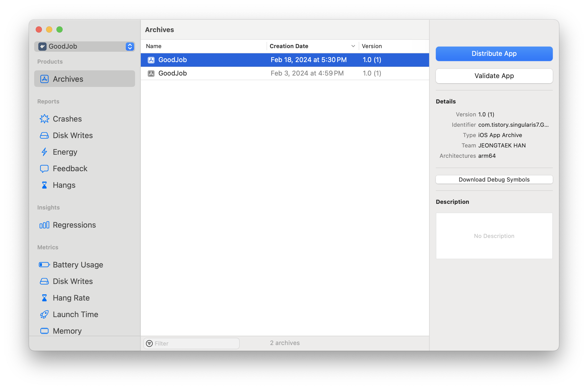Sort archives by Name column header
Image resolution: width=588 pixels, height=389 pixels.
(154, 46)
